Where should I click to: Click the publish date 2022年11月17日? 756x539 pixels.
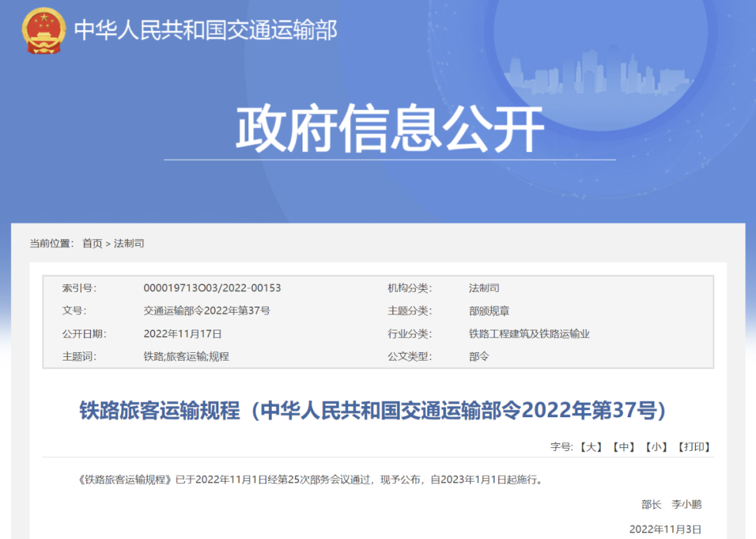click(183, 334)
